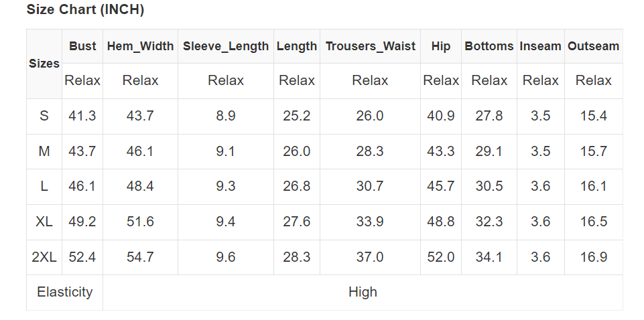Select the 41.3 bust value for S
This screenshot has height=320, width=644.
pos(82,116)
